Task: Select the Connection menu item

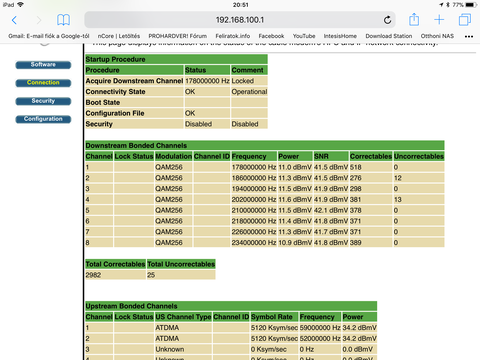Action: (43, 83)
